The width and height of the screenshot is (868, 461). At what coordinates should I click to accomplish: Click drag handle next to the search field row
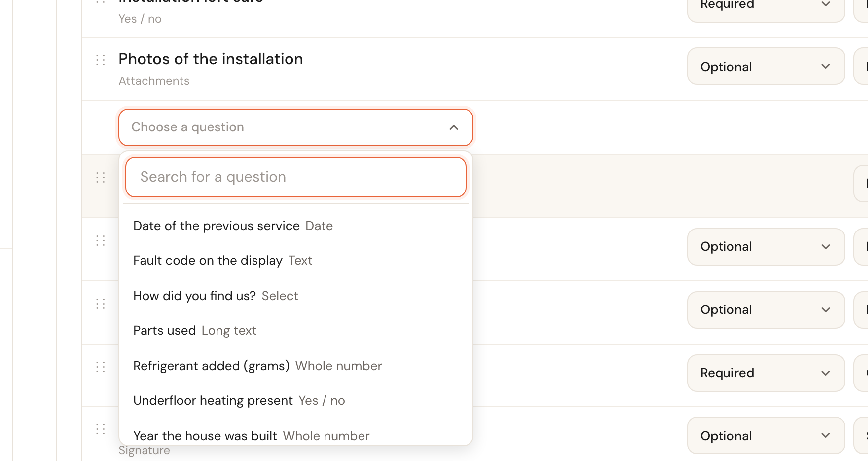[101, 178]
